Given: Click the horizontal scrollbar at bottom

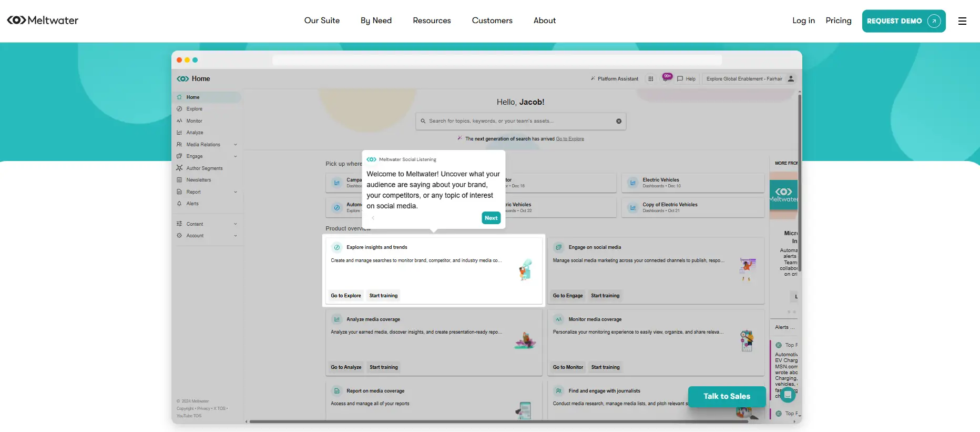Looking at the screenshot, I should click(x=498, y=421).
